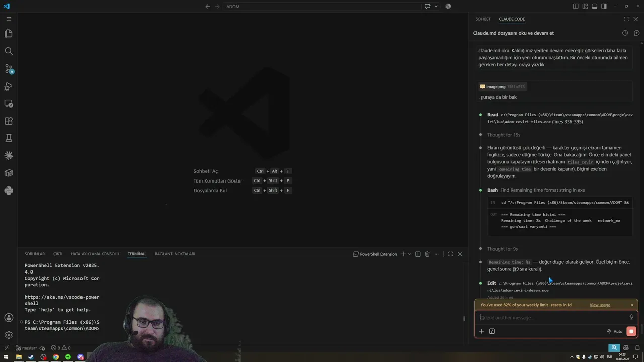The image size is (644, 362).
Task: Open the chat icon in title bar
Action: [427, 6]
